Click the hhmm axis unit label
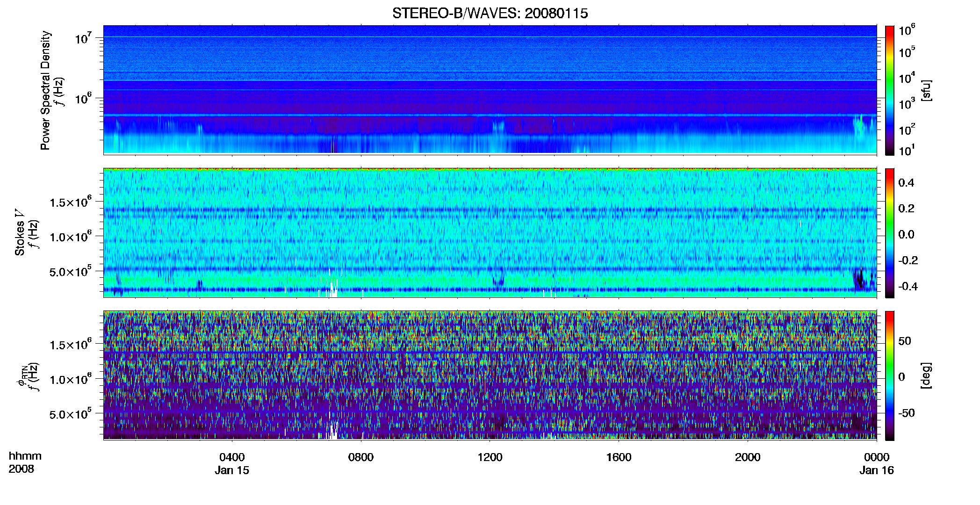Screen dimensions: 980x505 25,456
